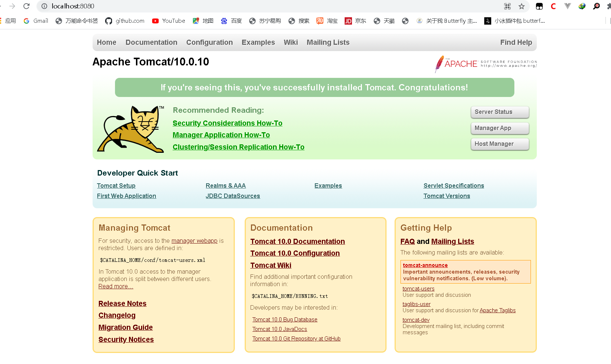Viewport: 611px width, 364px height.
Task: Open the tomcat-announce mailing list link
Action: click(425, 265)
